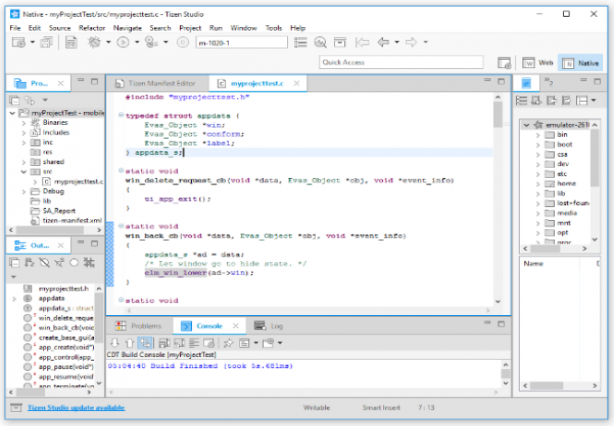This screenshot has width=614, height=426.
Task: Click the Tizen Studio update available link
Action: point(75,408)
